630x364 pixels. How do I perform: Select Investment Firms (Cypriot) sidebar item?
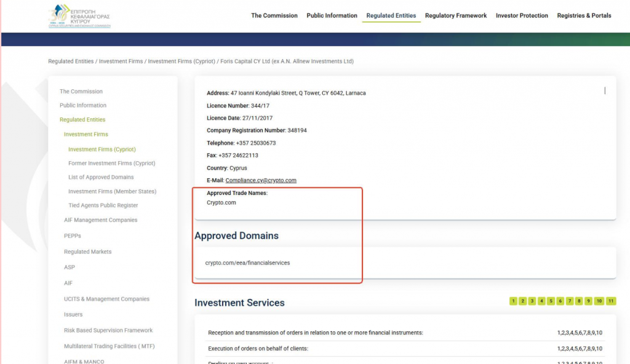pos(102,149)
